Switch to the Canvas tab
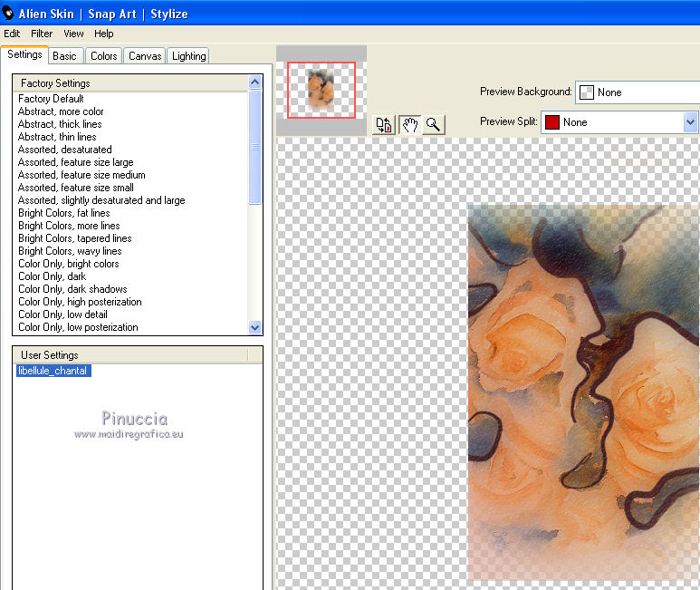Image resolution: width=700 pixels, height=590 pixels. (x=145, y=56)
